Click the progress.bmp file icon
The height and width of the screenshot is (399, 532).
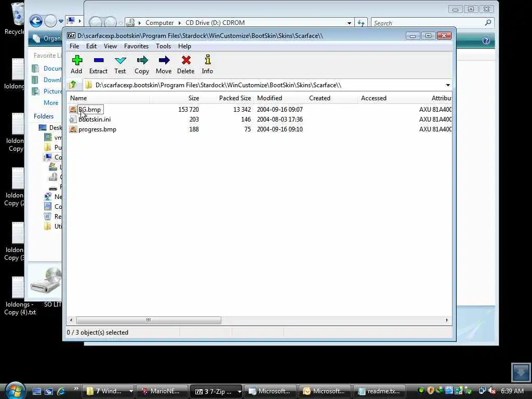coord(73,129)
